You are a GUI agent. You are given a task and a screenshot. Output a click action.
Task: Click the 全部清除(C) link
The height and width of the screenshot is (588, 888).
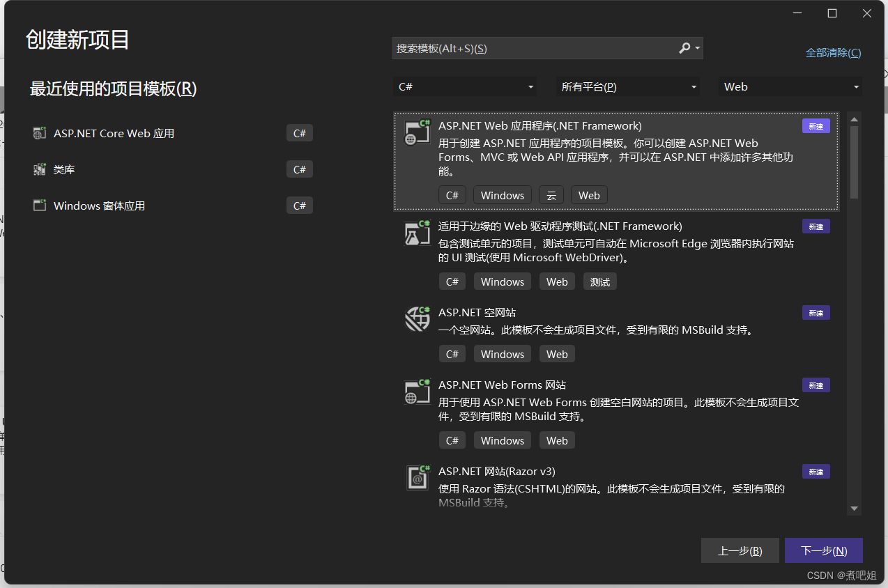coord(833,52)
